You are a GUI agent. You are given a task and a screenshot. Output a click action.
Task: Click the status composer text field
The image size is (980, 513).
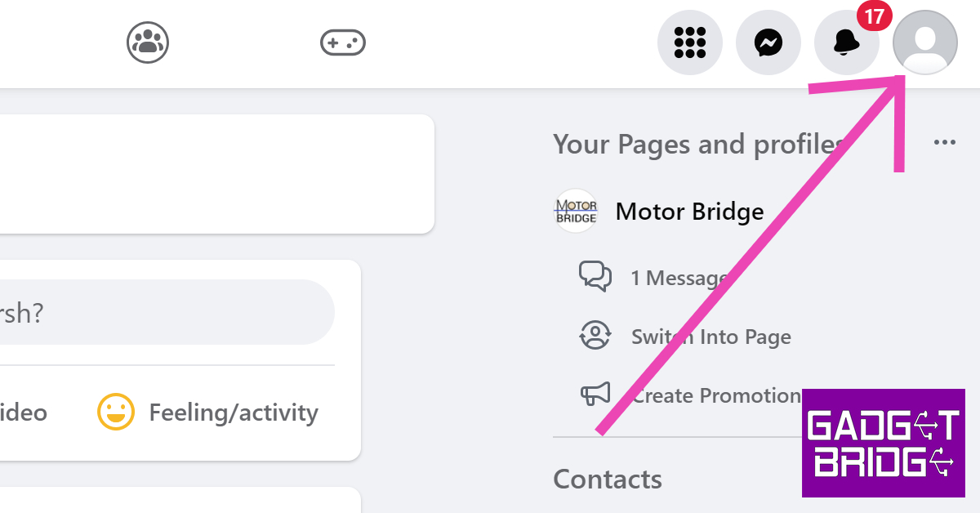163,313
